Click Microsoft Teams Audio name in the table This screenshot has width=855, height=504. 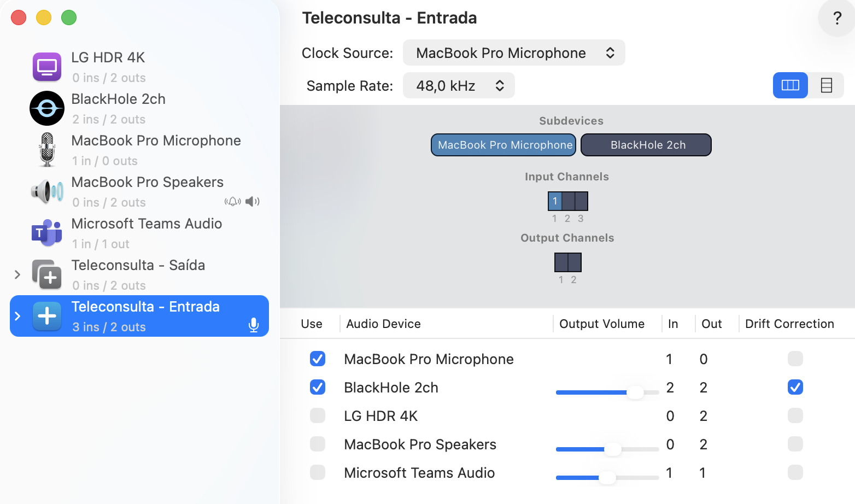point(419,473)
